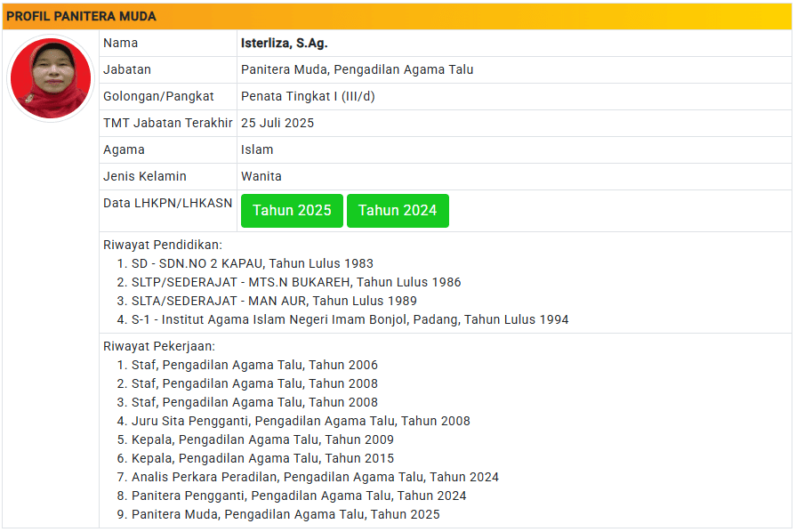Click the MTS.N BUKAREH education entry
The width and height of the screenshot is (796, 532).
[296, 282]
